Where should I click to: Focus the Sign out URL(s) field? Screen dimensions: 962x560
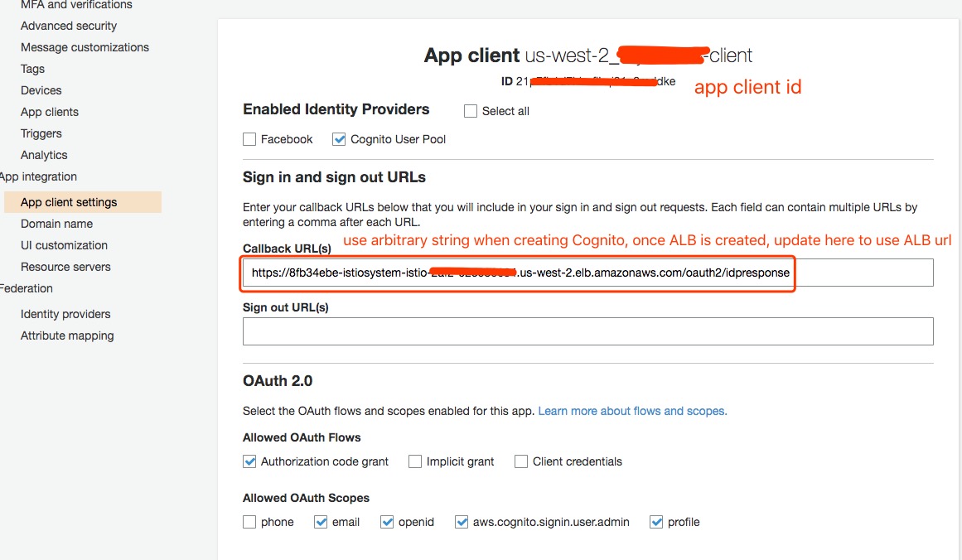click(x=587, y=331)
